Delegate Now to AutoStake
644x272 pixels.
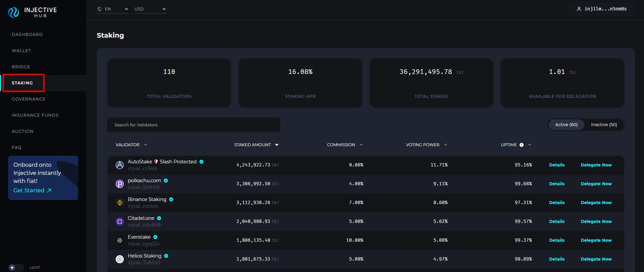pyautogui.click(x=596, y=165)
